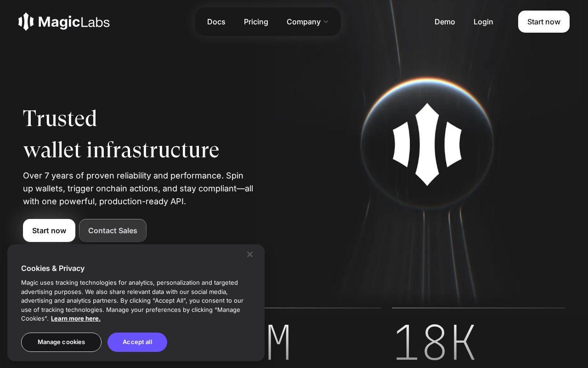Select Docs in the navigation bar
The width and height of the screenshot is (588, 368).
click(x=216, y=22)
